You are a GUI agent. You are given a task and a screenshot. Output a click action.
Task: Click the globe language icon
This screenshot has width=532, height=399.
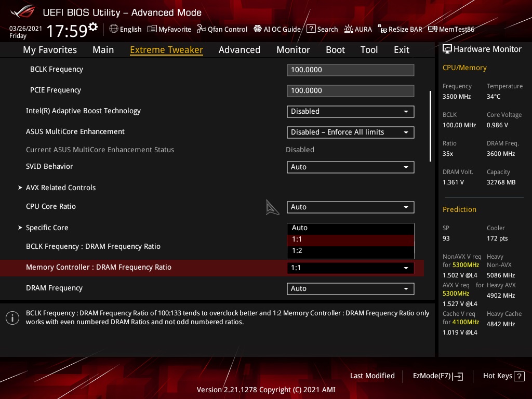(114, 29)
